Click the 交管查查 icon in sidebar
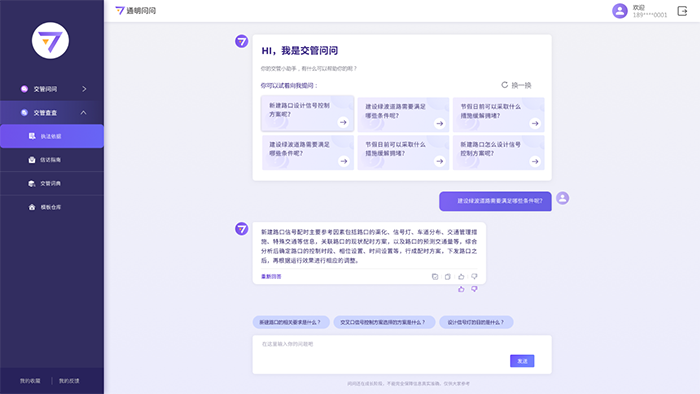The height and width of the screenshot is (394, 700). [x=24, y=112]
